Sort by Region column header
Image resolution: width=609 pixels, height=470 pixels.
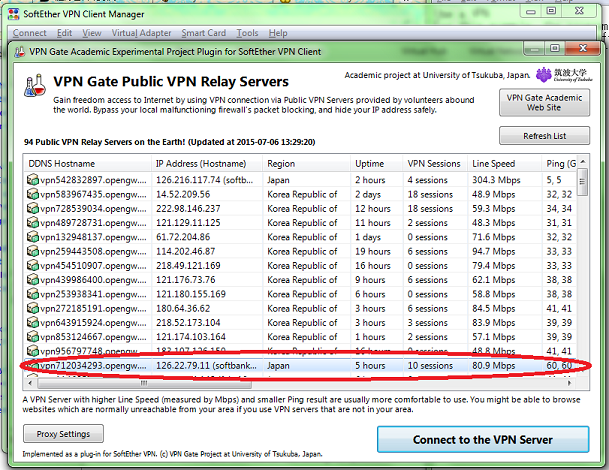tap(306, 164)
